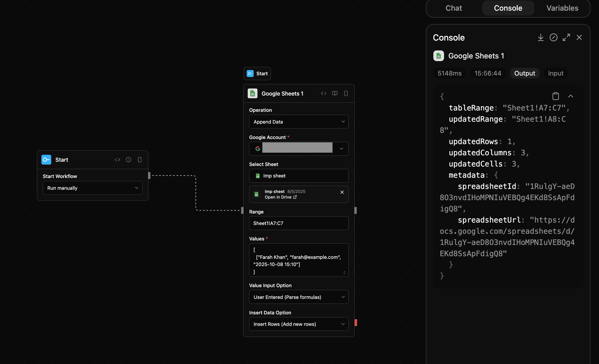Clear the console output
Screen dimensions: 599x364
click(x=553, y=37)
